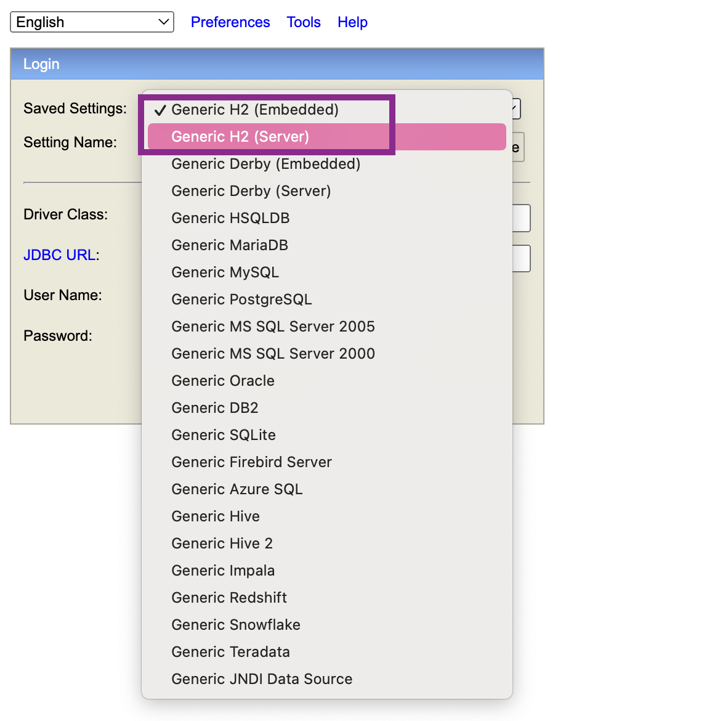Pick Generic PostgreSQL setting

click(327, 299)
